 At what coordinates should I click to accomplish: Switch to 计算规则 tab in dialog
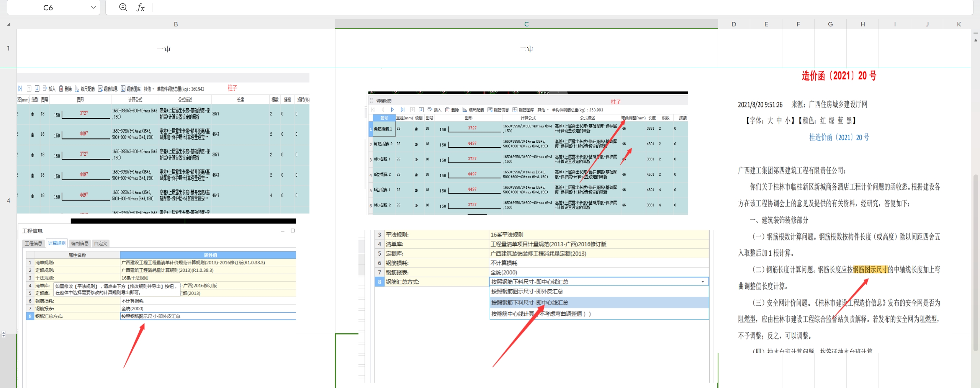pyautogui.click(x=57, y=243)
